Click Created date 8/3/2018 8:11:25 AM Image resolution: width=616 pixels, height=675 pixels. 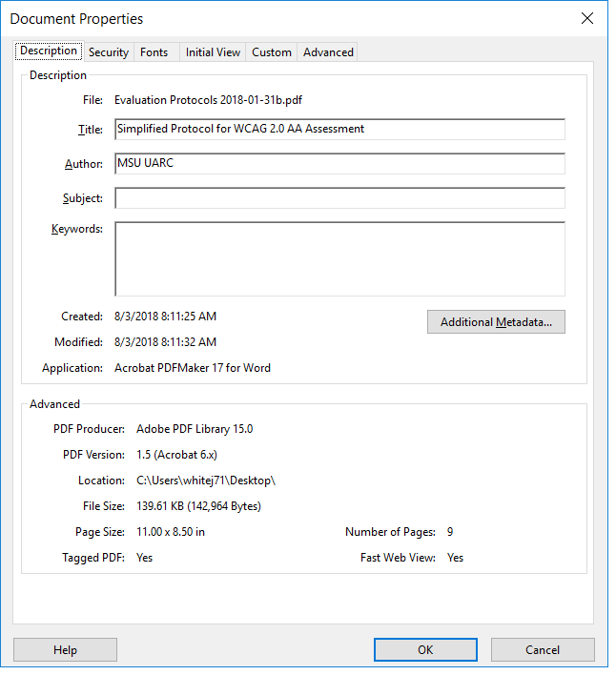tap(165, 317)
